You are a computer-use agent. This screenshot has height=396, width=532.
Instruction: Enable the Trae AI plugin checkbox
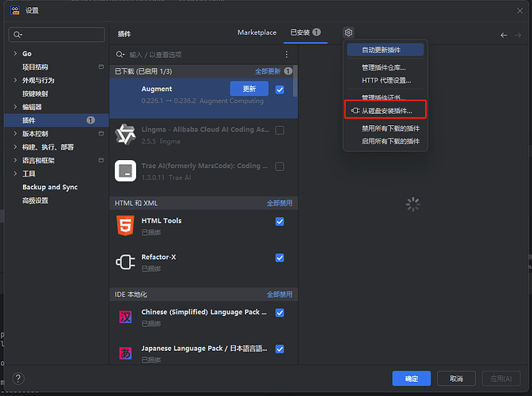pos(280,166)
